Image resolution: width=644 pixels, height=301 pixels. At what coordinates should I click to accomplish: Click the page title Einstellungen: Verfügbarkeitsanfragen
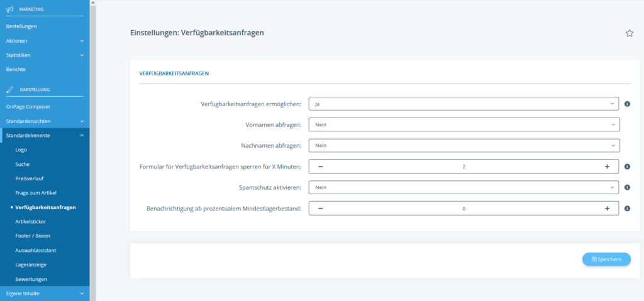(x=197, y=33)
